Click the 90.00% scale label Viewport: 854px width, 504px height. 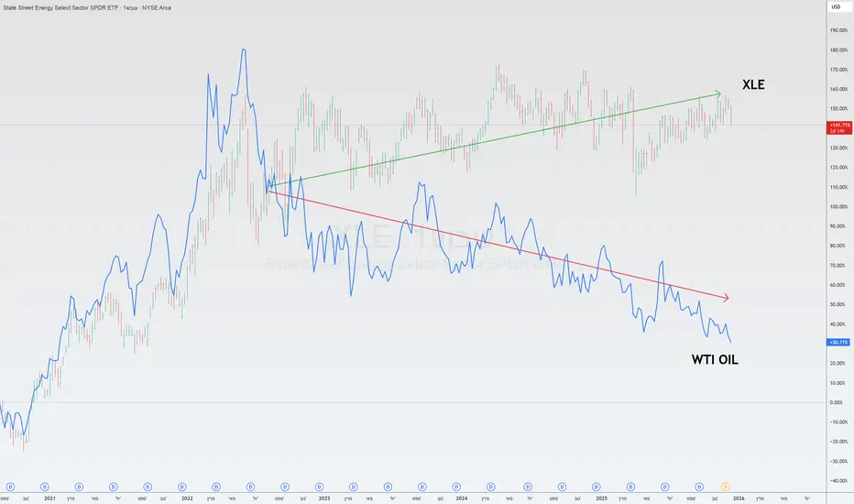point(838,226)
